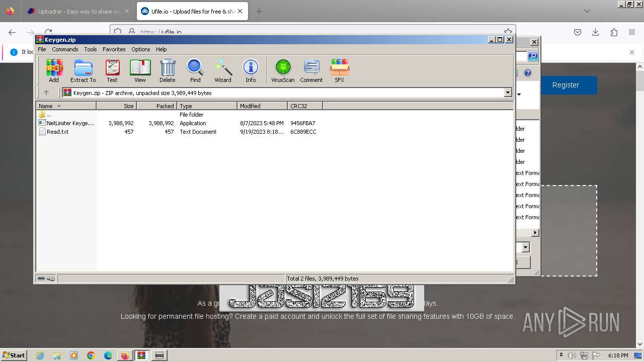Open the View toolbar icon
Viewport: 644px width, 362px height.
coord(140,71)
